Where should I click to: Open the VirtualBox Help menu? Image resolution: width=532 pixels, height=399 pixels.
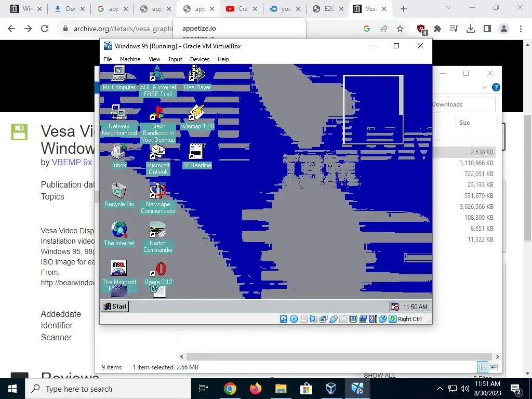coord(223,59)
